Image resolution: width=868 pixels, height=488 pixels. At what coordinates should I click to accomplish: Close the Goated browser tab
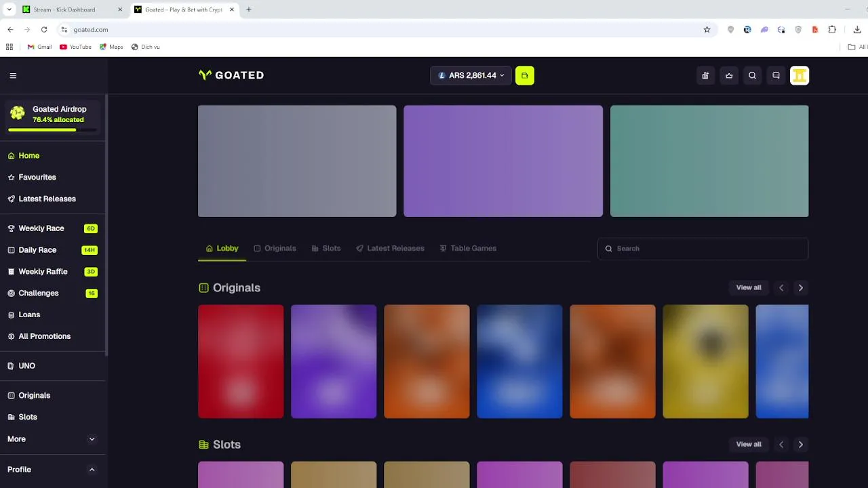coord(232,9)
